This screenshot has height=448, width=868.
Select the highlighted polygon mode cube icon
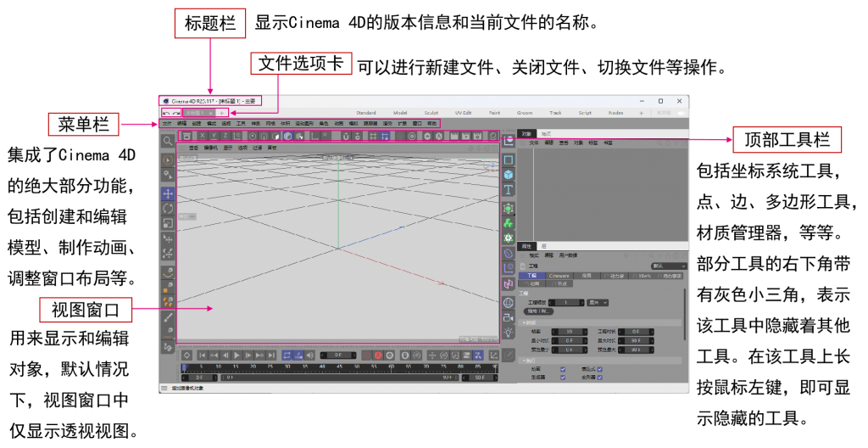pyautogui.click(x=287, y=136)
